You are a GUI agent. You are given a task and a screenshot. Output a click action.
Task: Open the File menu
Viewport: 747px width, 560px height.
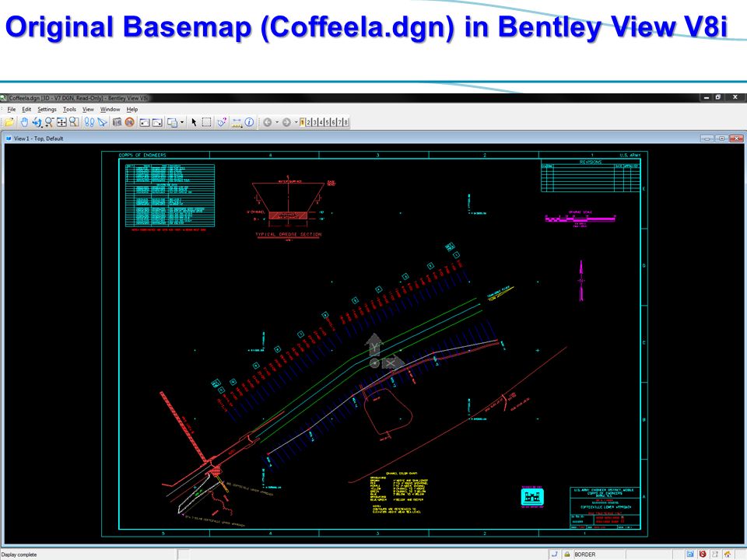pos(12,109)
